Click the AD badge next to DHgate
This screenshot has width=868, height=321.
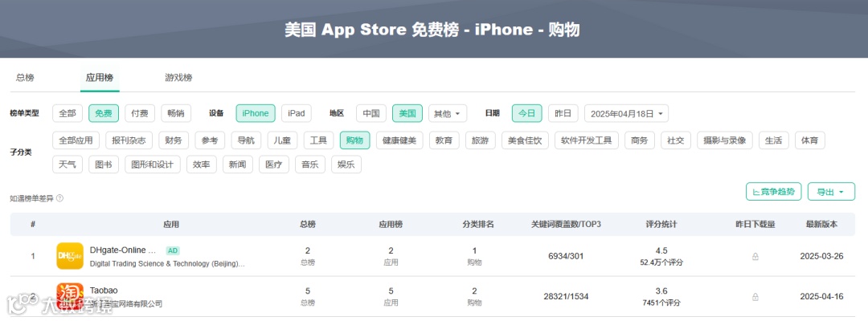(x=173, y=250)
